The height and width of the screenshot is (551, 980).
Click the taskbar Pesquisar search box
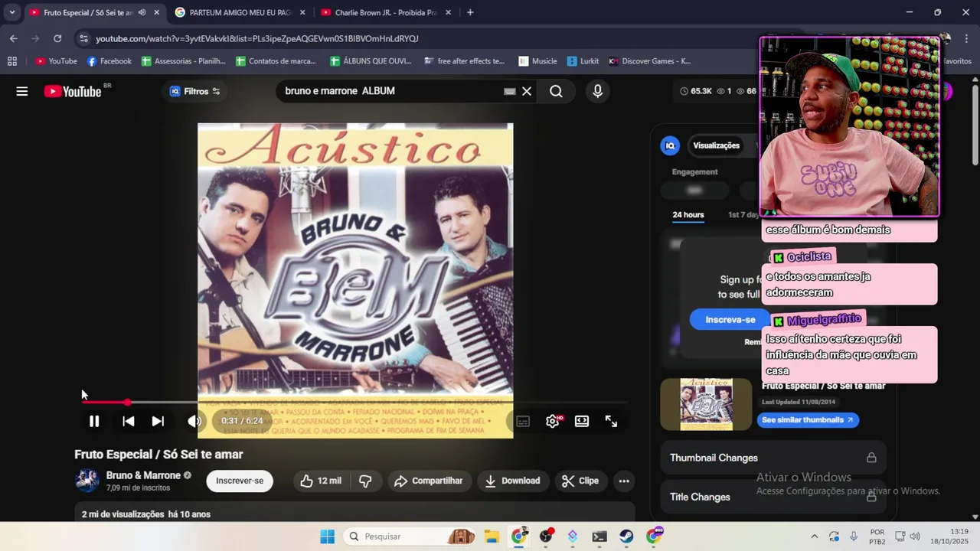(410, 536)
